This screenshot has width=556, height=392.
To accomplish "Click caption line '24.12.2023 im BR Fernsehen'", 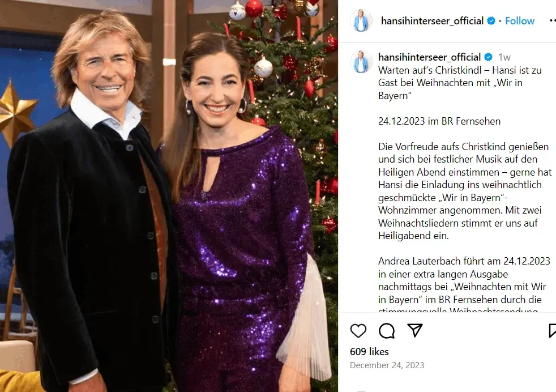I will [x=439, y=121].
